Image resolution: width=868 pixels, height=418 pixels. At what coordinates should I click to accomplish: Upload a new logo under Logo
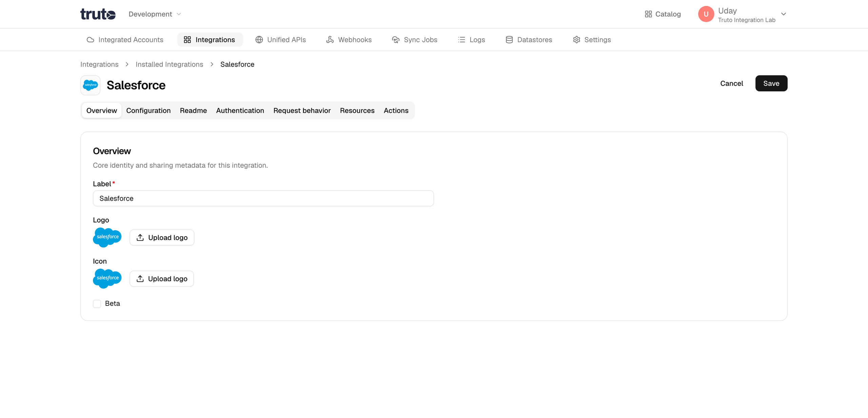[162, 238]
